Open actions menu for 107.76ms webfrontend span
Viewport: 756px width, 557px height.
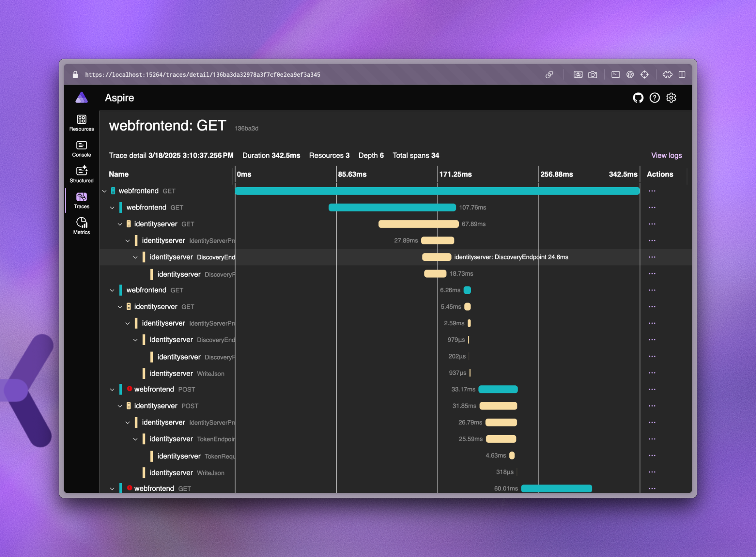pos(652,208)
